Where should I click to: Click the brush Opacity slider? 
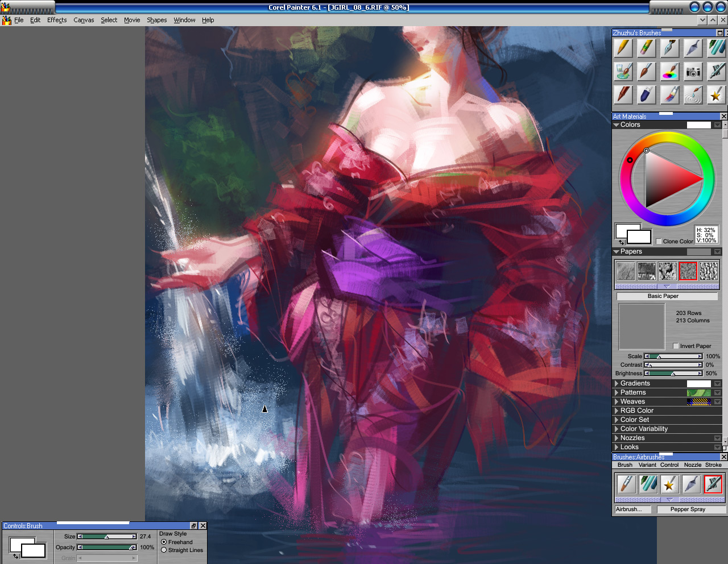pyautogui.click(x=107, y=548)
